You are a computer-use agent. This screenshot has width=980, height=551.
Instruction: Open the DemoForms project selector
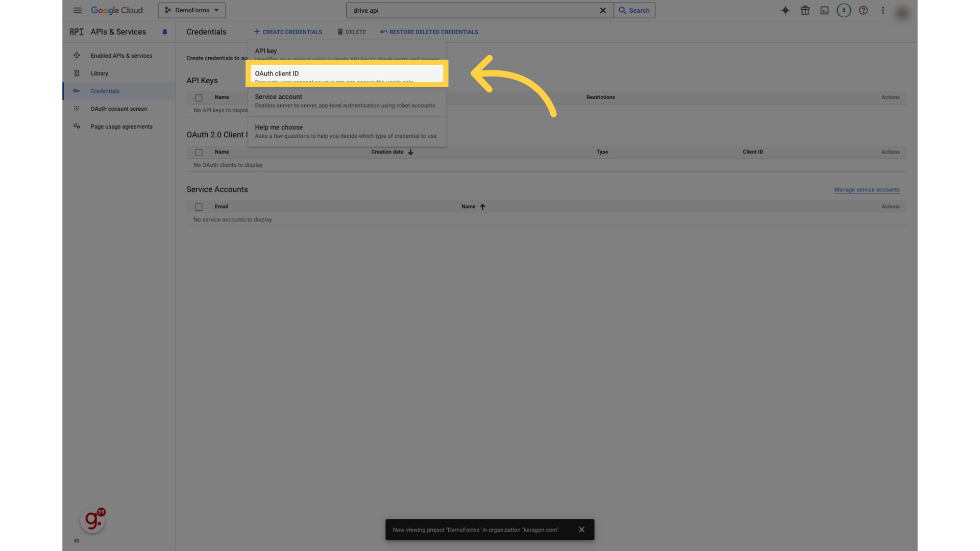pos(192,10)
